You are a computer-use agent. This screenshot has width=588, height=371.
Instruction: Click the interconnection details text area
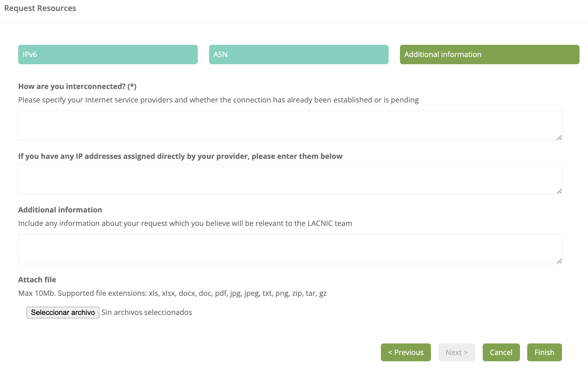(x=290, y=125)
